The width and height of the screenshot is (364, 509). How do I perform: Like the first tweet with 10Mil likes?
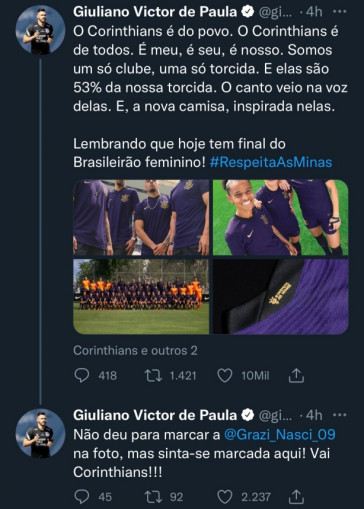pos(225,376)
